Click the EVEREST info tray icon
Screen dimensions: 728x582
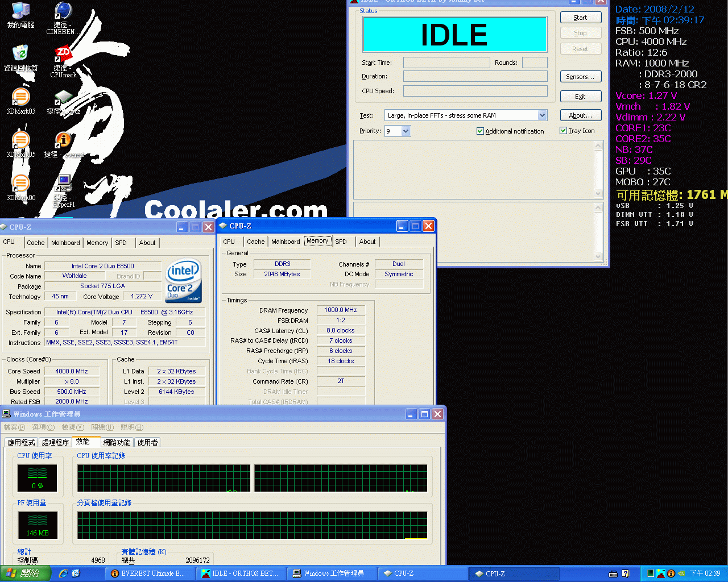[x=671, y=573]
